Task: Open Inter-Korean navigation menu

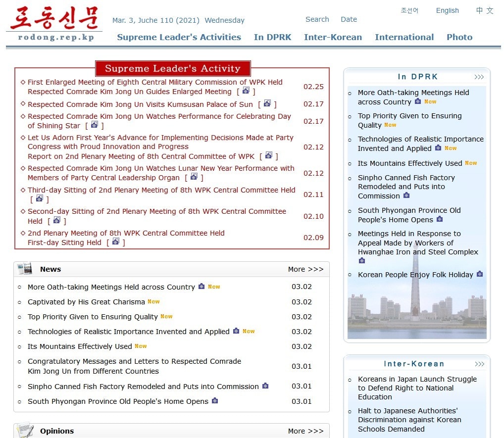Action: (x=333, y=37)
